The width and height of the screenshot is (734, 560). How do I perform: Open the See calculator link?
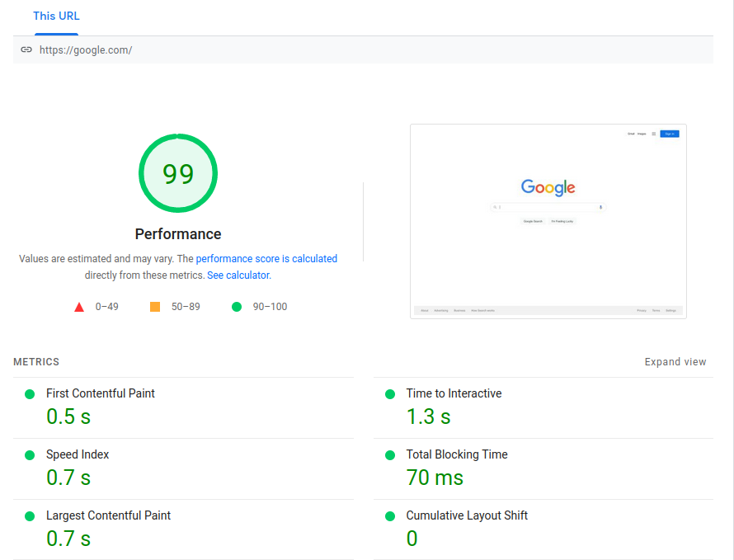click(x=238, y=275)
